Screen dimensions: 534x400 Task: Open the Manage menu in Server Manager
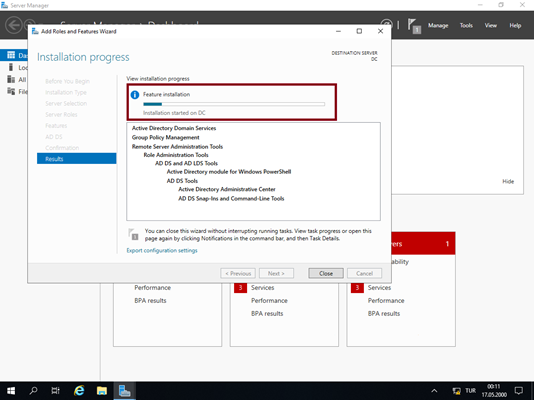coord(438,26)
